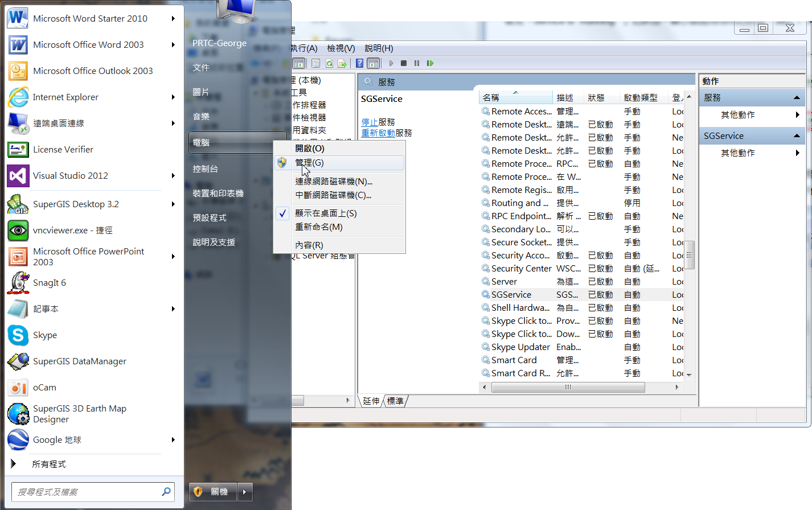Open shutdown options arrow next to 關機
Viewport: 812px width, 510px height.
[245, 492]
